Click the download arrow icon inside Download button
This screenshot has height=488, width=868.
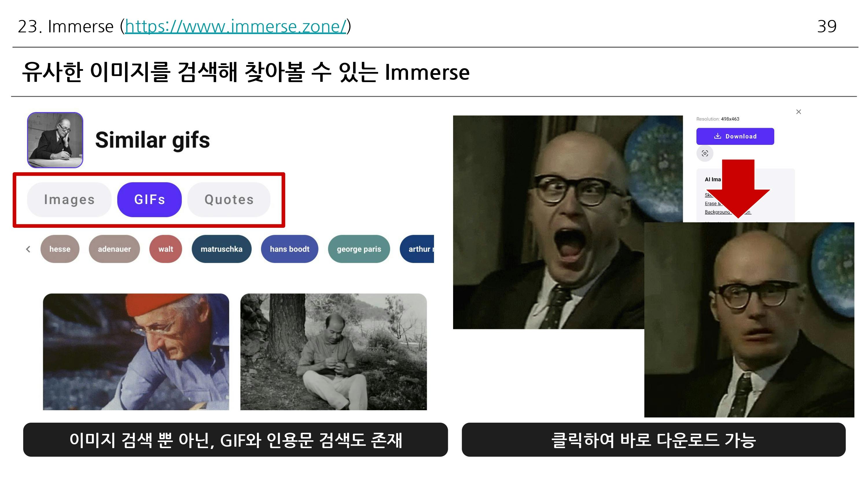point(717,136)
